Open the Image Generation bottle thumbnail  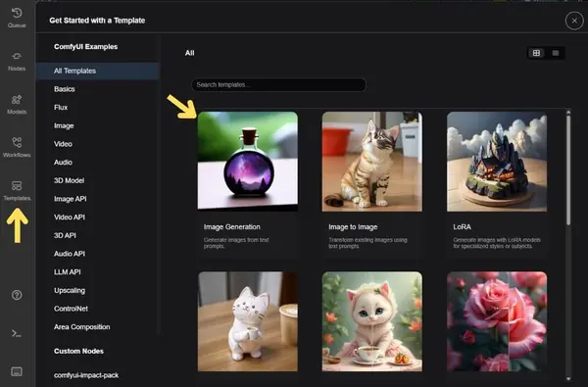[248, 162]
